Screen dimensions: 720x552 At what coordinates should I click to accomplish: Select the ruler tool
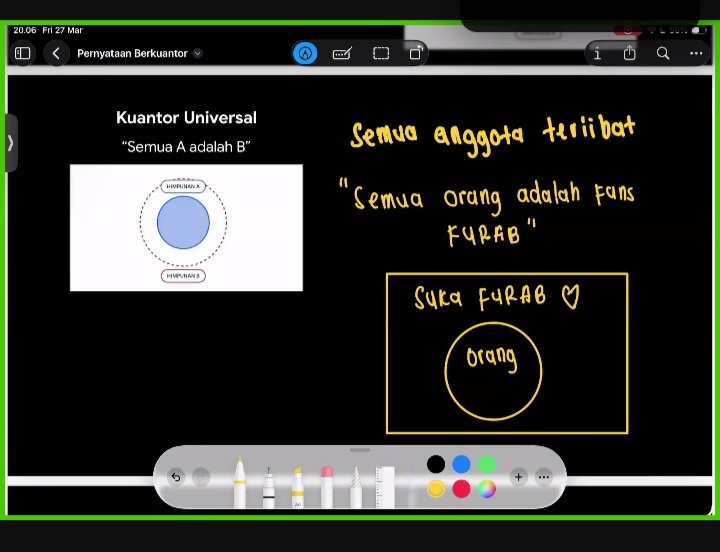(x=385, y=488)
